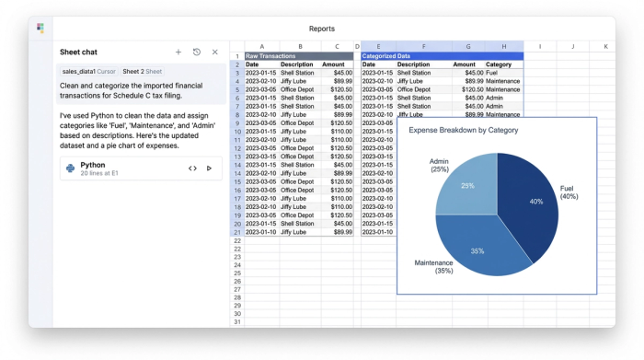The width and height of the screenshot is (644, 360).
Task: Click the 'Reports' window title
Action: 322,29
